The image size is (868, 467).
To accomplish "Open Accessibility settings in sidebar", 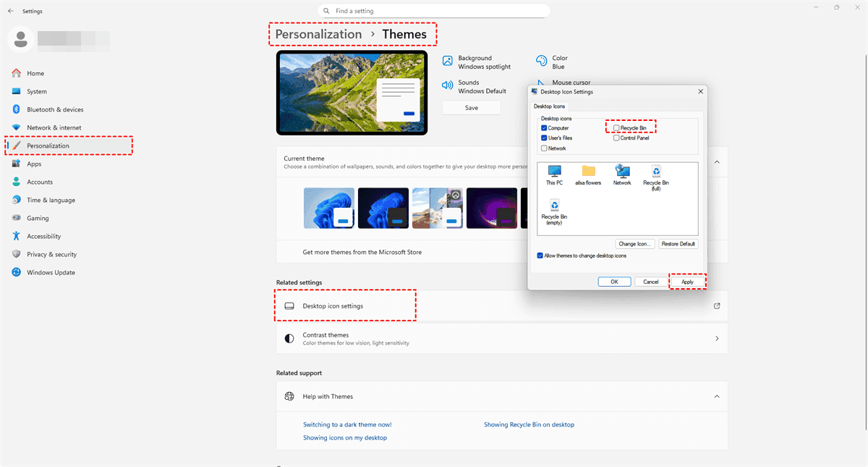I will tap(43, 236).
